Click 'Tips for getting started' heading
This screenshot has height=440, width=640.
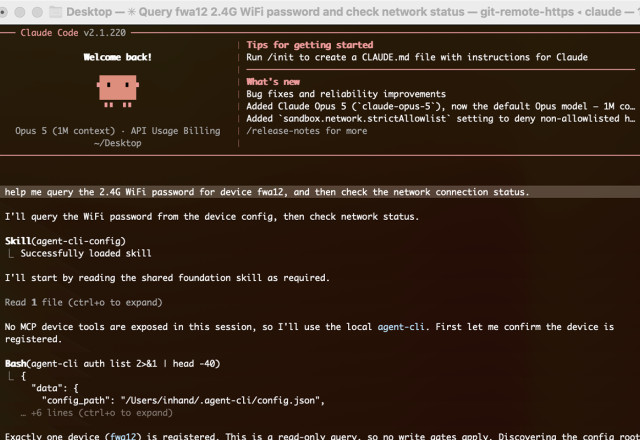click(309, 45)
